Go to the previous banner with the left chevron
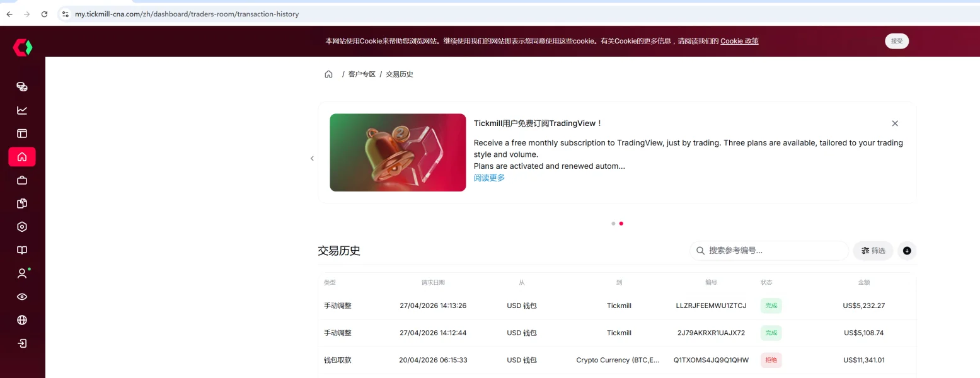This screenshot has height=378, width=980. [x=312, y=158]
